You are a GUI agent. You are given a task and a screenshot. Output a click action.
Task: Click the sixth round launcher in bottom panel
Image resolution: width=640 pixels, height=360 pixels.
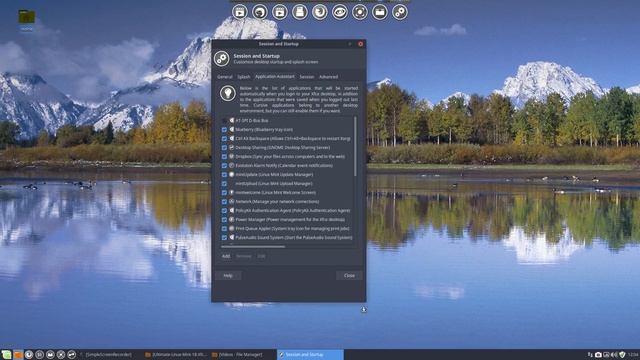61,355
